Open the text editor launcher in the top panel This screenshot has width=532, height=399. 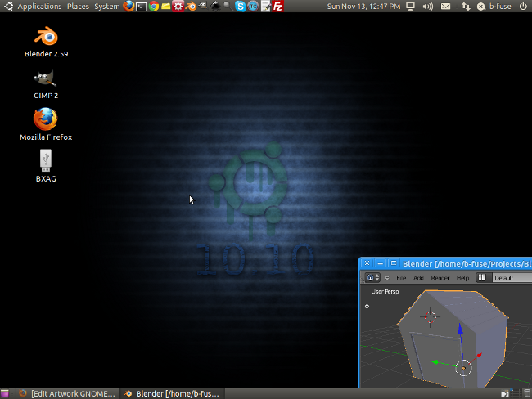(266, 6)
